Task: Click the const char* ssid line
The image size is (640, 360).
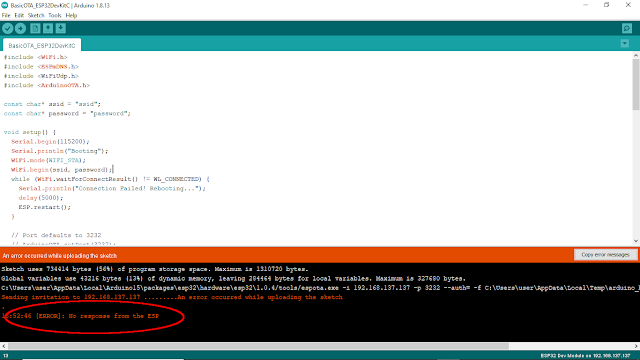Action: click(52, 104)
